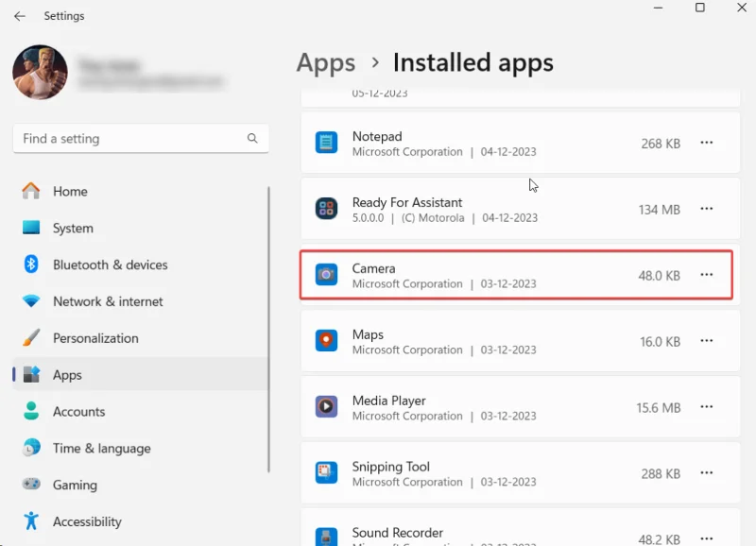Click the Maps app icon
Viewport: 756px width, 546px height.
coord(326,341)
